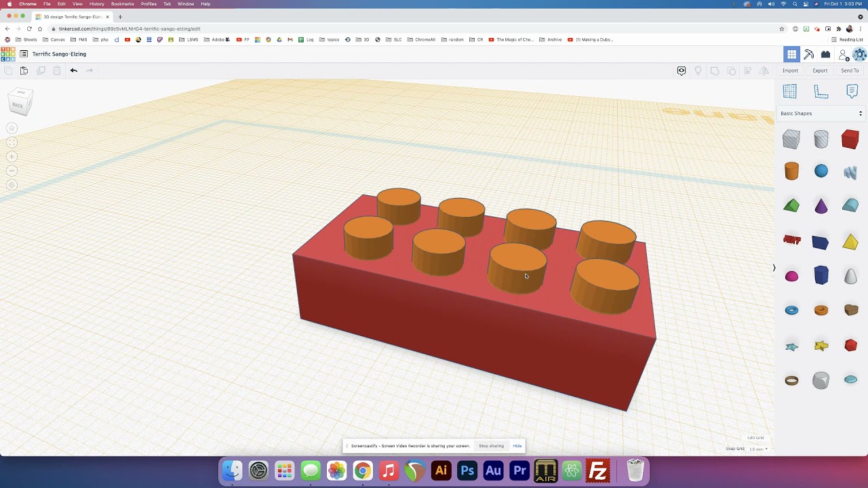
Task: Open the design list icon beside the title
Action: click(x=24, y=54)
